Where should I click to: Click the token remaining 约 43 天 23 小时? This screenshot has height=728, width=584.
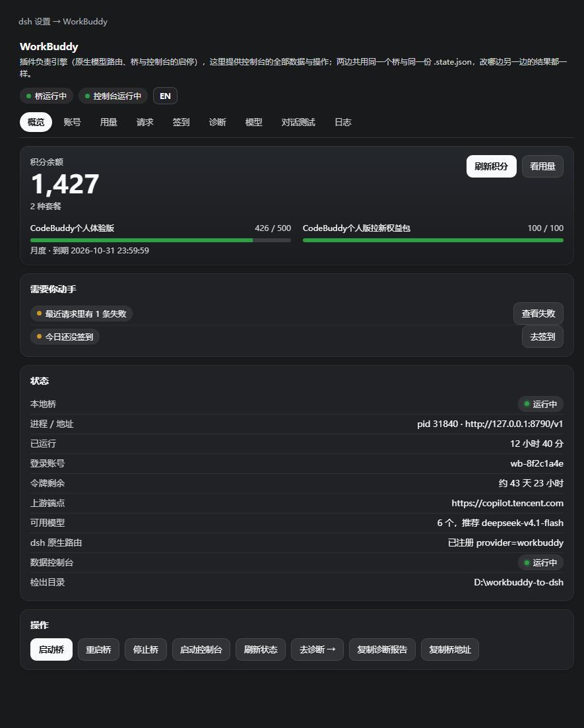531,483
